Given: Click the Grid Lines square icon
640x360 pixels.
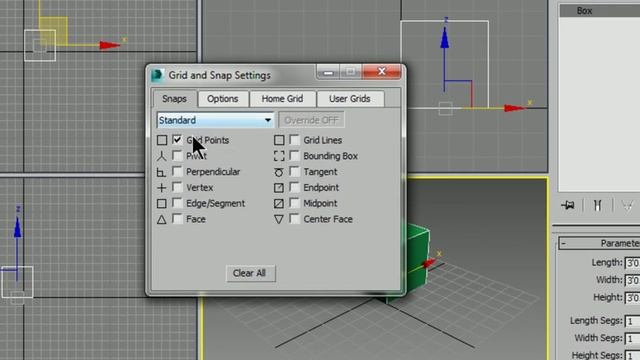Looking at the screenshot, I should point(279,140).
